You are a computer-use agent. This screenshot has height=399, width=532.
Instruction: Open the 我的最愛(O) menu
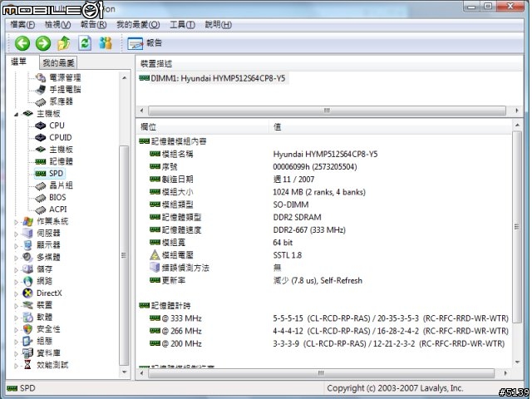coord(138,25)
